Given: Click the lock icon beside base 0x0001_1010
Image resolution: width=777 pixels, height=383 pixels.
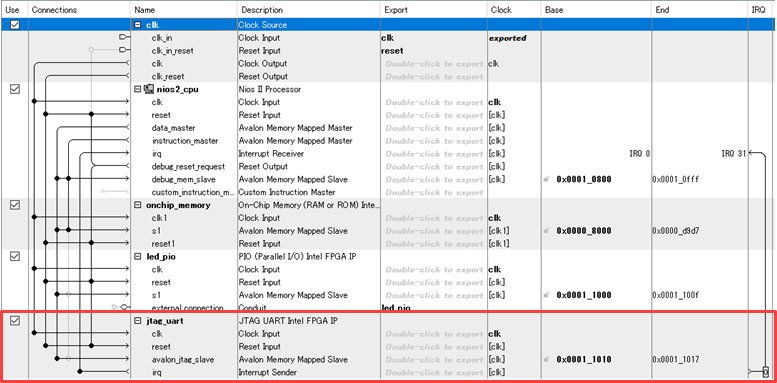Looking at the screenshot, I should (x=547, y=360).
